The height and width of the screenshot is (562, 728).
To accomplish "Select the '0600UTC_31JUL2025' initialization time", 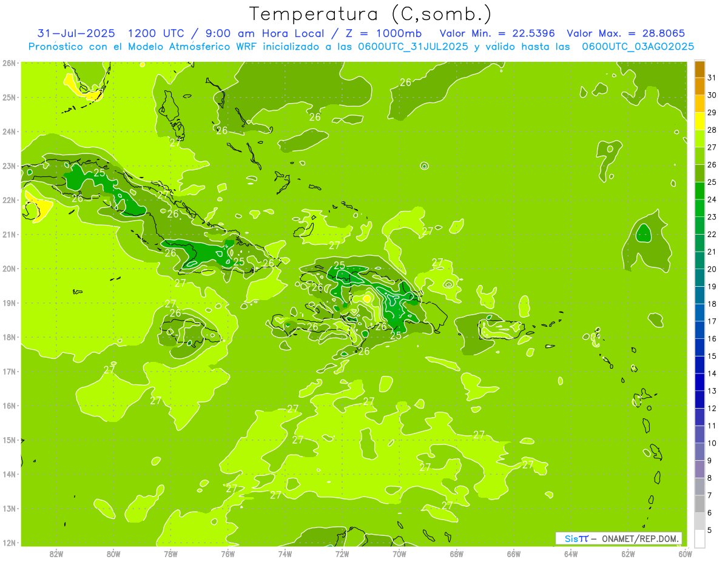I will pyautogui.click(x=413, y=47).
